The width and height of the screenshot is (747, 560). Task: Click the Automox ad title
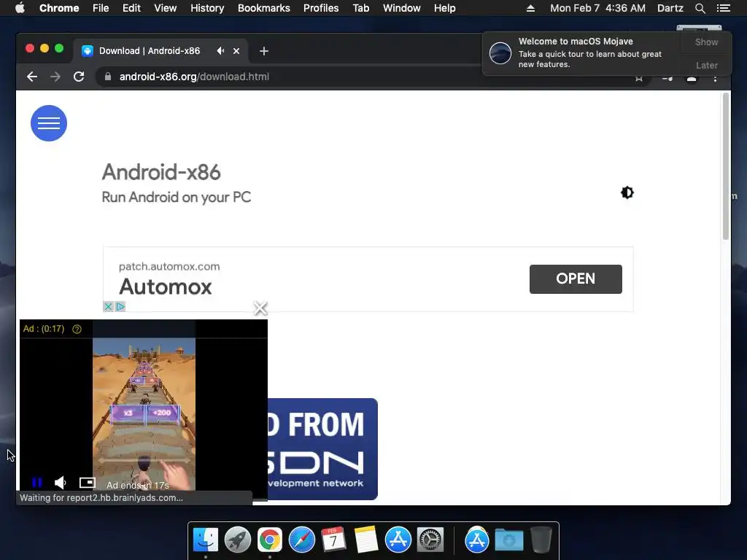(166, 287)
